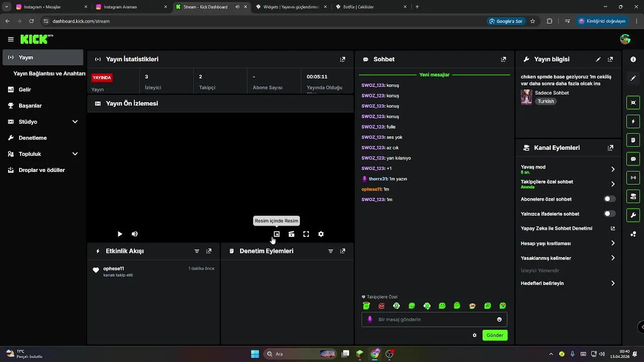The height and width of the screenshot is (362, 644).
Task: Play the stream preview
Action: [120, 234]
